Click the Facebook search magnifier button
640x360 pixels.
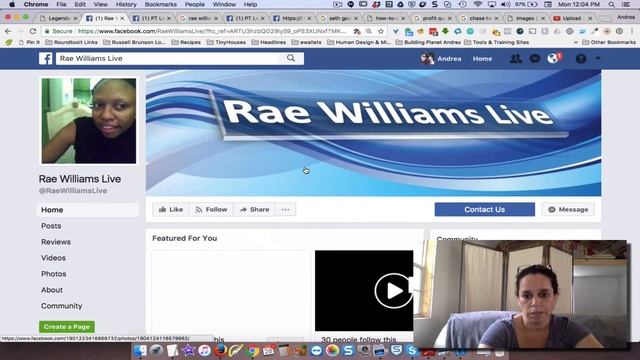coord(291,58)
